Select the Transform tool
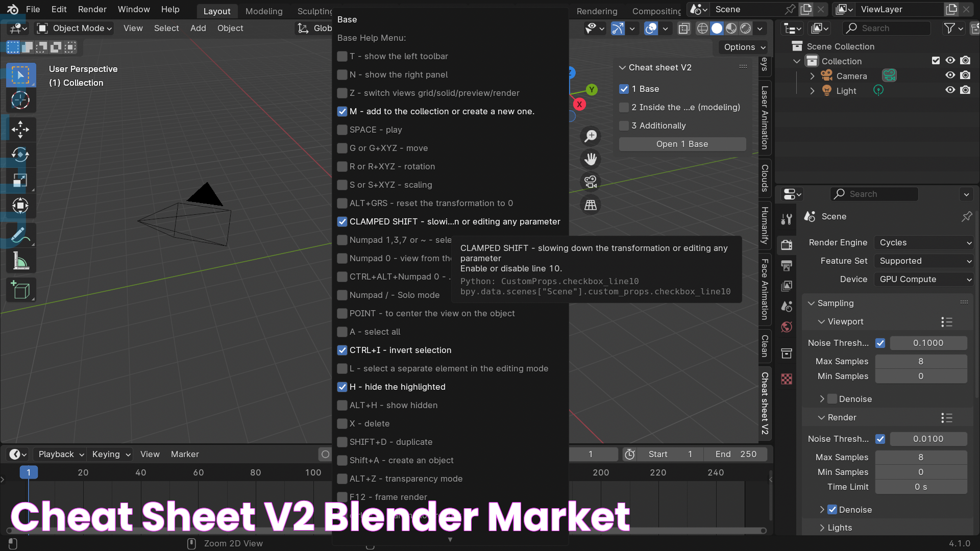The width and height of the screenshot is (980, 551). point(20,206)
